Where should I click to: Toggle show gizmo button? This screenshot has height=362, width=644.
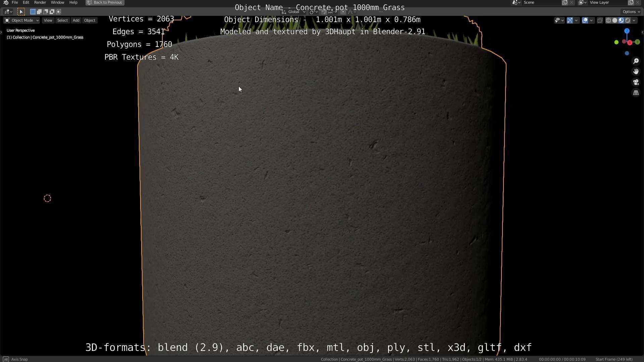pos(570,20)
